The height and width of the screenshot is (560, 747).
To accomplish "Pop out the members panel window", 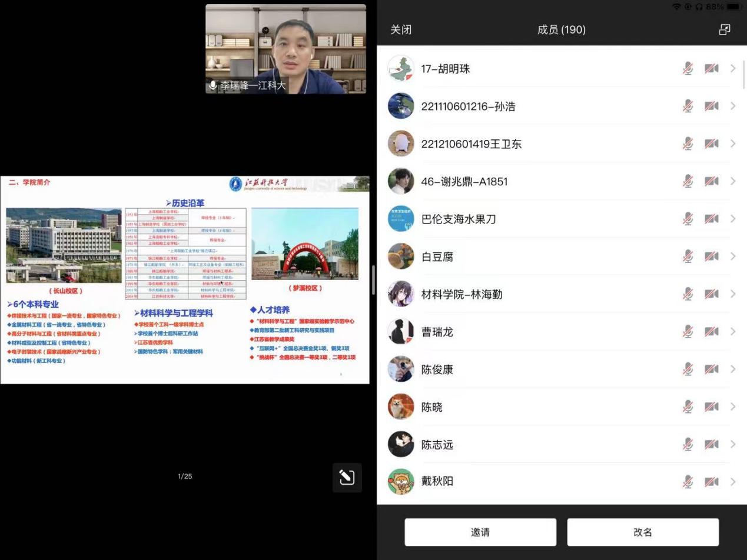I will (x=725, y=29).
